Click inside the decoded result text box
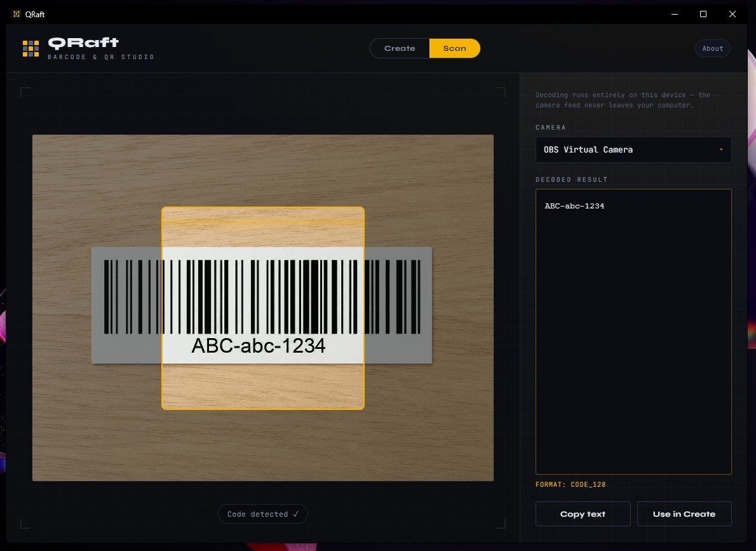 [x=633, y=332]
